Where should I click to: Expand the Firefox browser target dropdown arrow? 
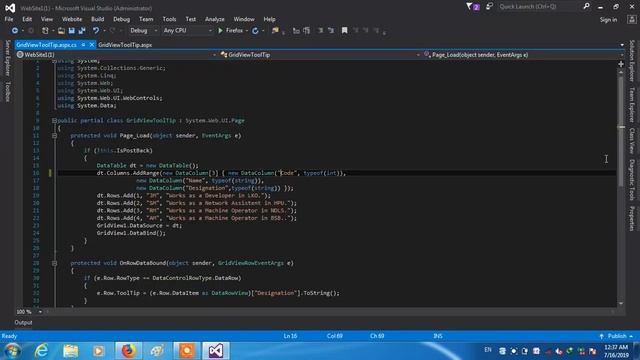tap(247, 31)
